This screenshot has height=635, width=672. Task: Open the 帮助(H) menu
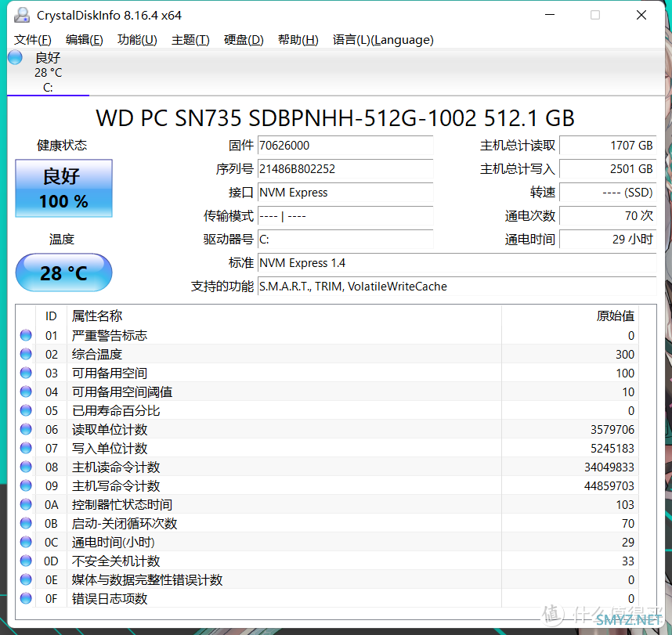tap(298, 40)
